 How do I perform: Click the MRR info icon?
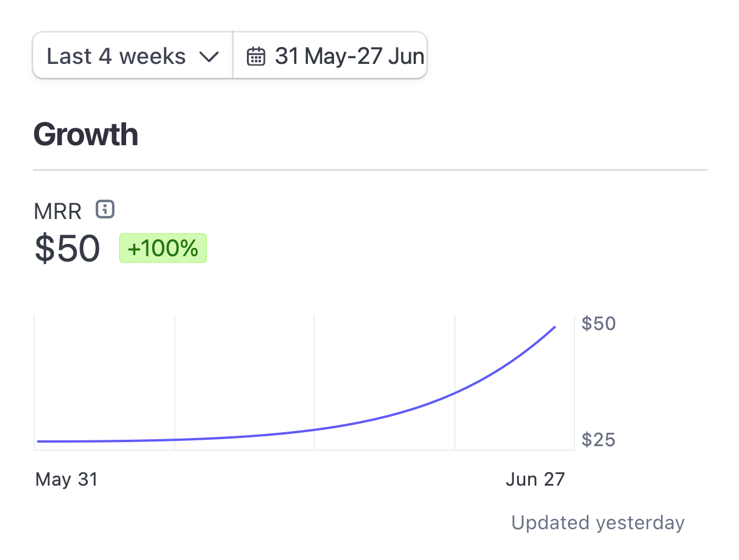tap(105, 209)
